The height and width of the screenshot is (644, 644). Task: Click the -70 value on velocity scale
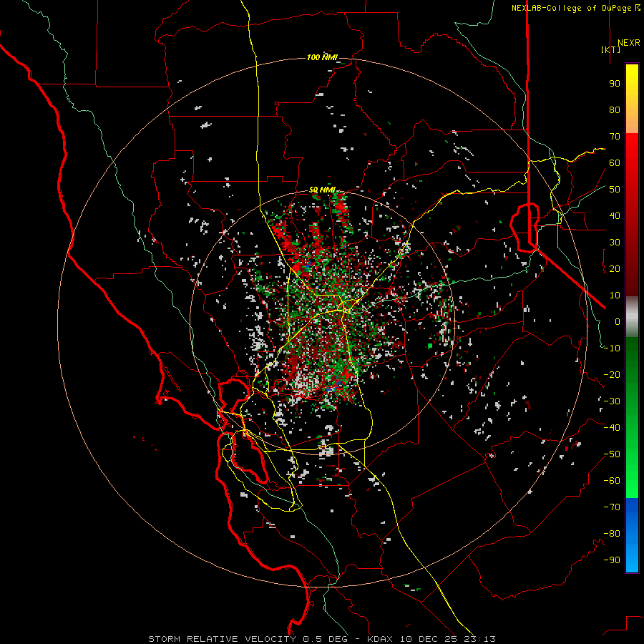[612, 507]
